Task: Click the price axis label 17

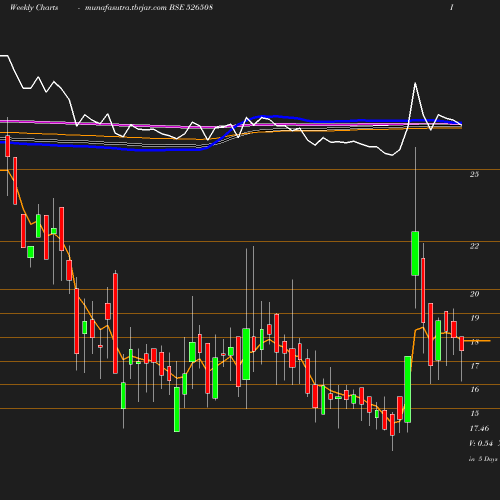Action: pos(474,366)
